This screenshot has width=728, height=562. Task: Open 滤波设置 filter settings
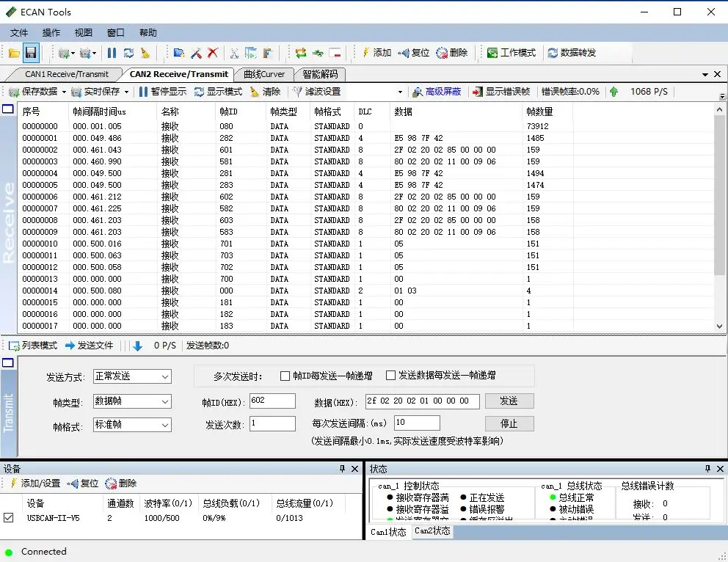coord(316,92)
